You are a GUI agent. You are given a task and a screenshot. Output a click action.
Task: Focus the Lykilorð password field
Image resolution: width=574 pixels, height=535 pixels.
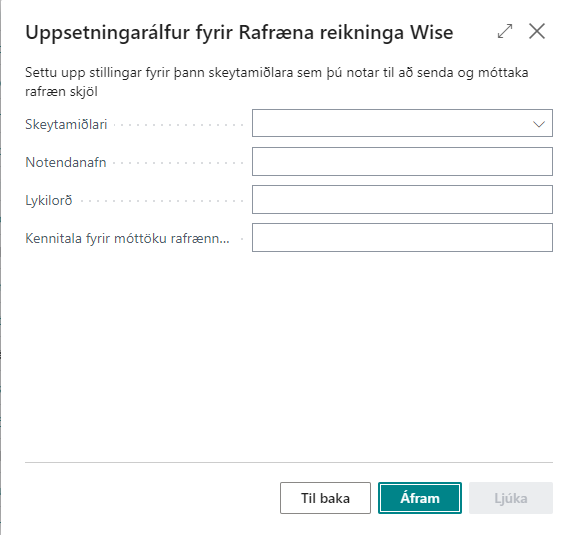402,200
